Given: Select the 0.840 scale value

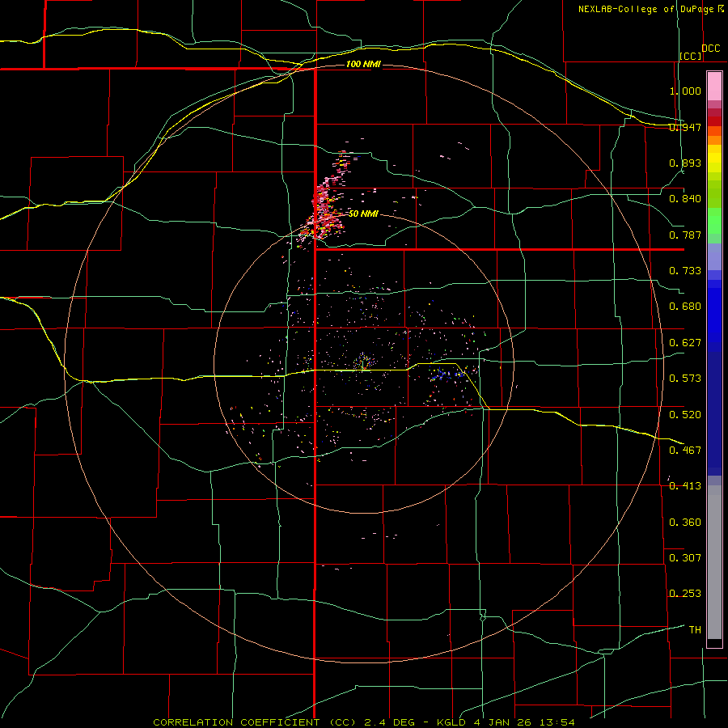Looking at the screenshot, I should [685, 199].
